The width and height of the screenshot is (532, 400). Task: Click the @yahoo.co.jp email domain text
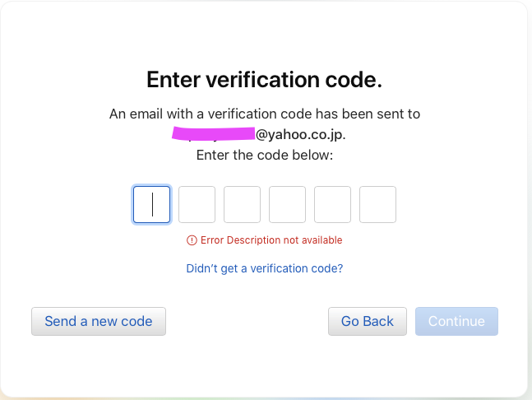pyautogui.click(x=306, y=134)
